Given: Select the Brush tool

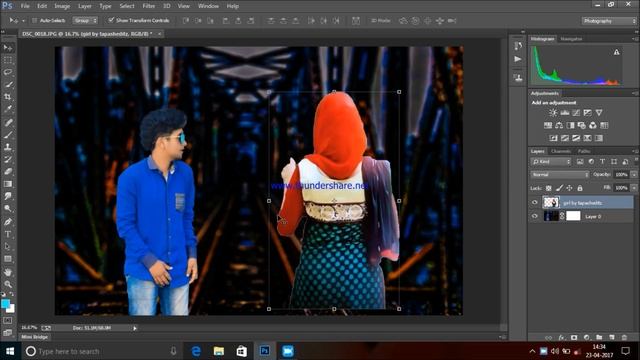Looking at the screenshot, I should tap(8, 134).
